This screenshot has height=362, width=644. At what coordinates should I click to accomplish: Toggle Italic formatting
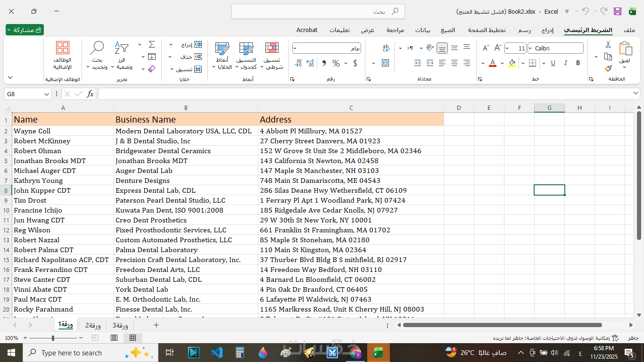(565, 63)
